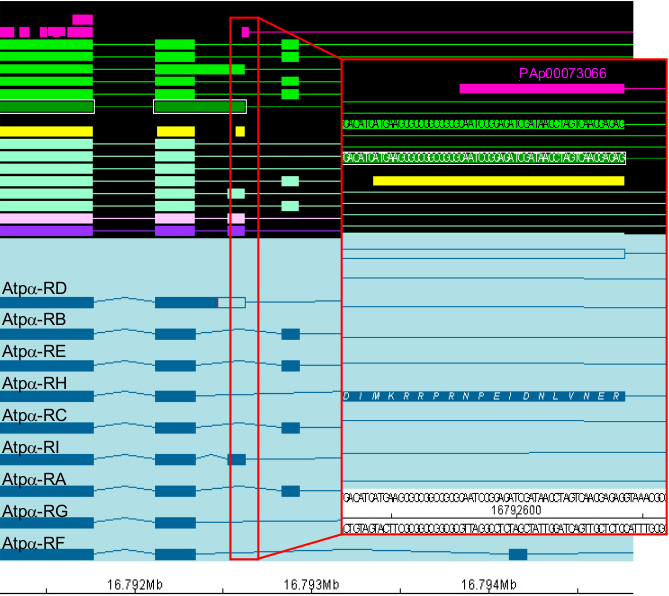Select the Atpα-RE transcript label
Screen dimensions: 669x596
pos(34,352)
